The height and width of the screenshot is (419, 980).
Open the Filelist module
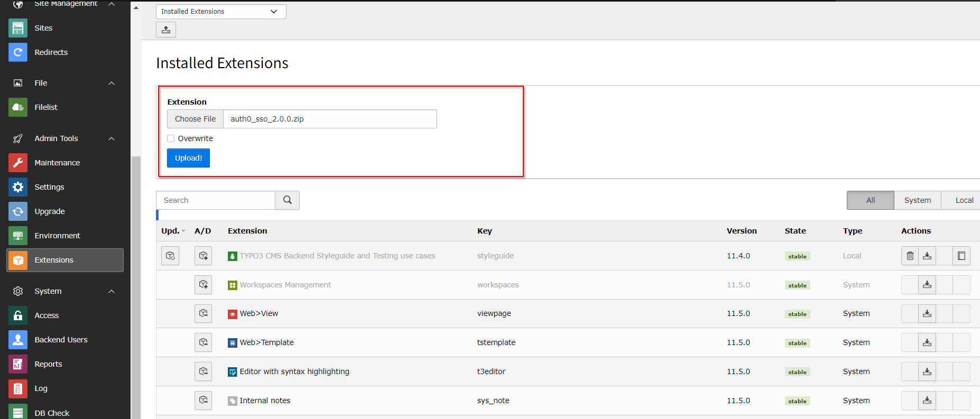46,107
